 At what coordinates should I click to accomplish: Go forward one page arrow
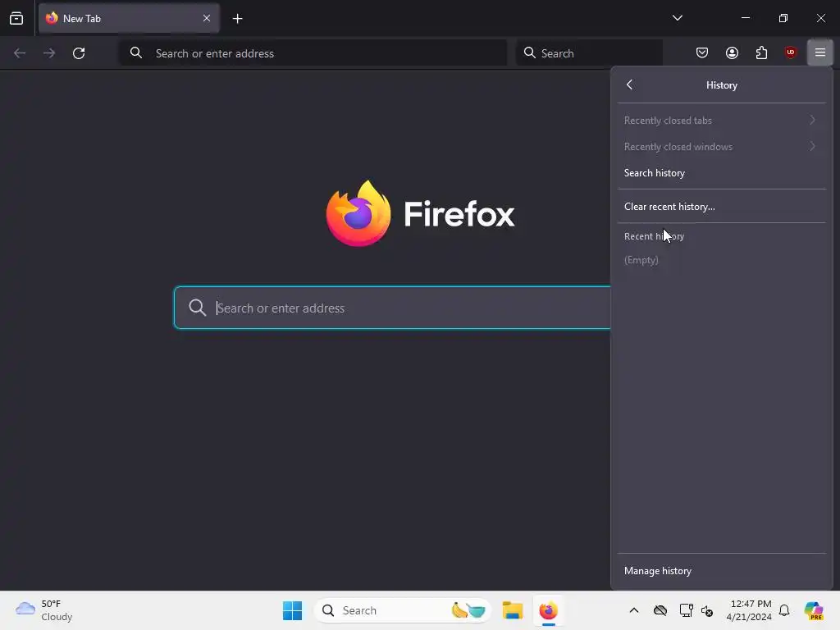(x=49, y=53)
